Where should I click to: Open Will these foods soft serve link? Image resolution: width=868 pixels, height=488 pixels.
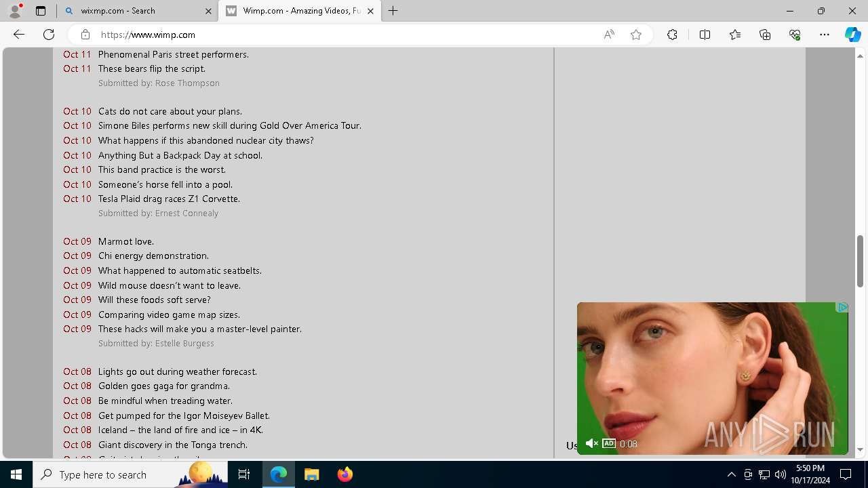155,300
